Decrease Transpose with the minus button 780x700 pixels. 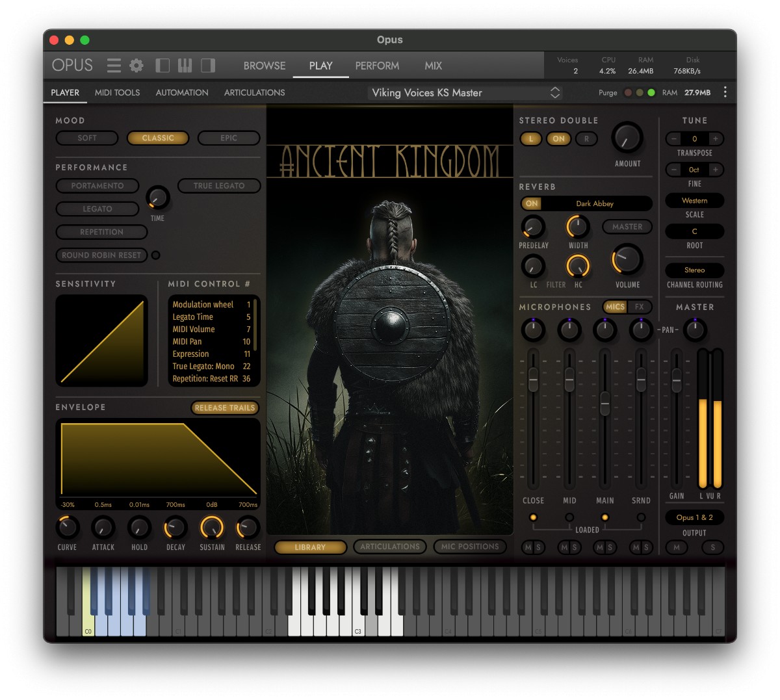click(x=674, y=138)
